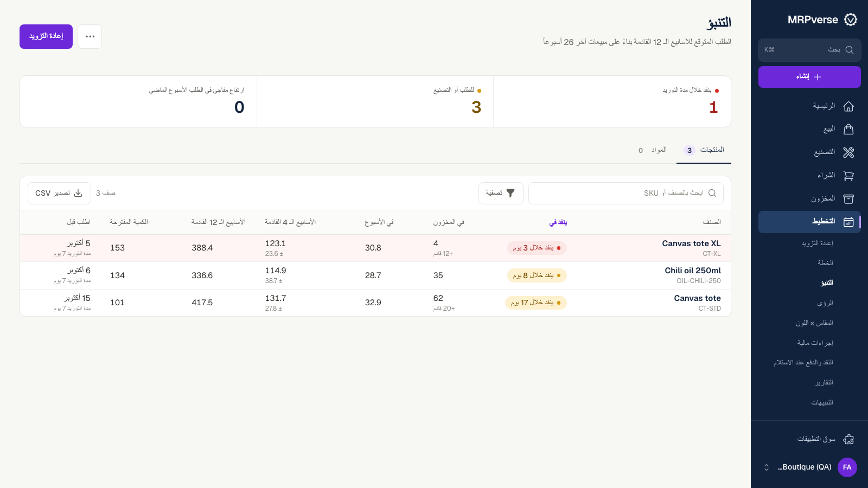The width and height of the screenshot is (868, 488).
Task: Click suggested quantity 101 cell
Action: 118,303
